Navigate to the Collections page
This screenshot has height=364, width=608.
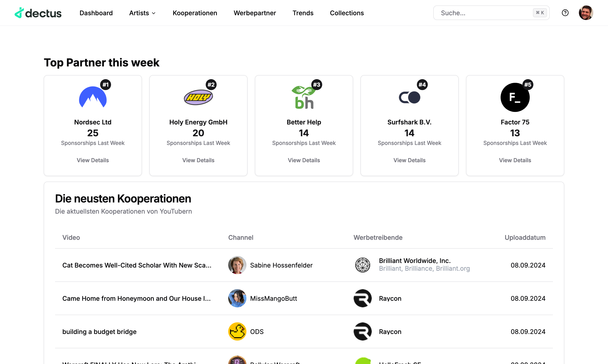click(x=347, y=13)
